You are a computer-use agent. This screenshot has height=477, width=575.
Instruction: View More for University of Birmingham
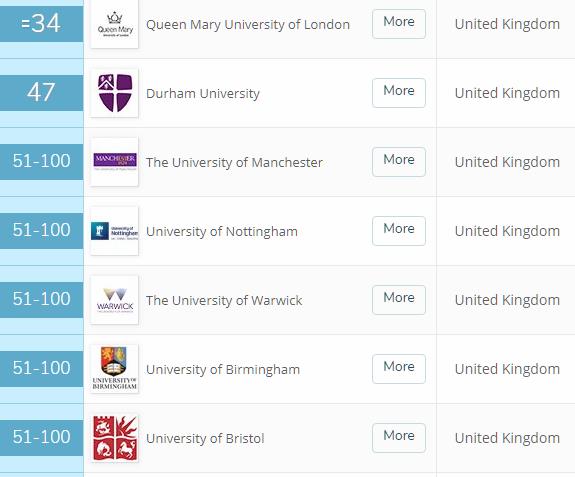pyautogui.click(x=399, y=368)
